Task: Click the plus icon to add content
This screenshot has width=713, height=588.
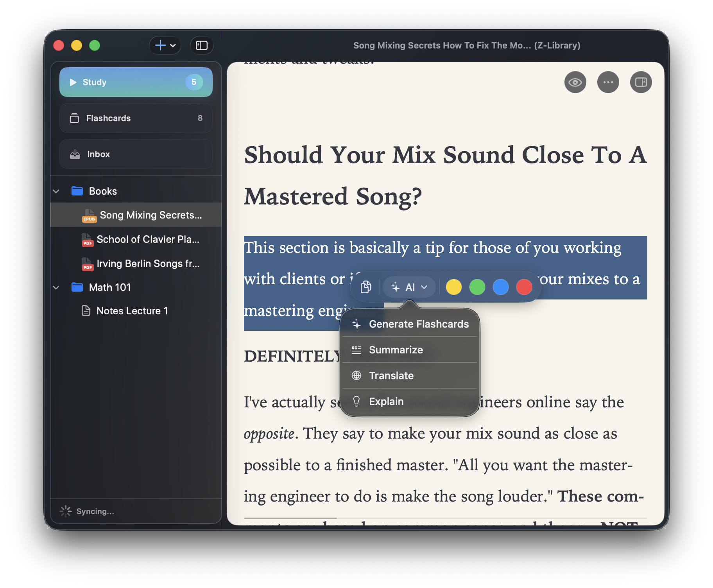Action: pyautogui.click(x=160, y=45)
